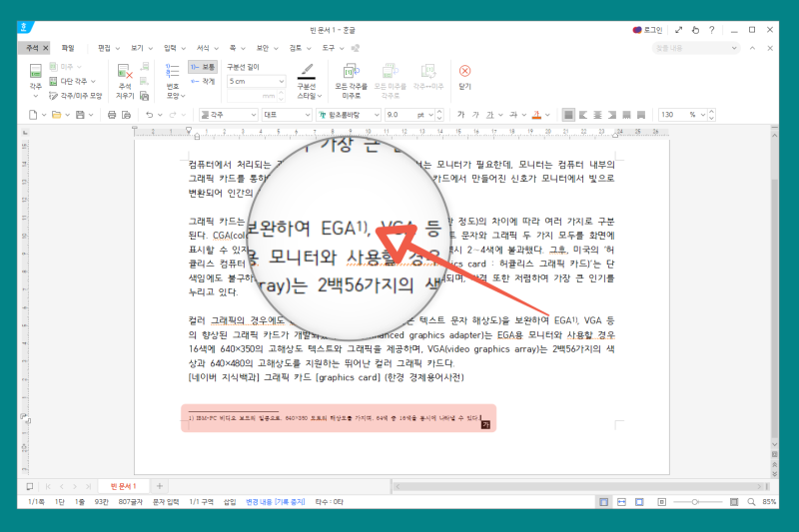Click the touch mode hand icon
This screenshot has height=532, width=799.
695,30
